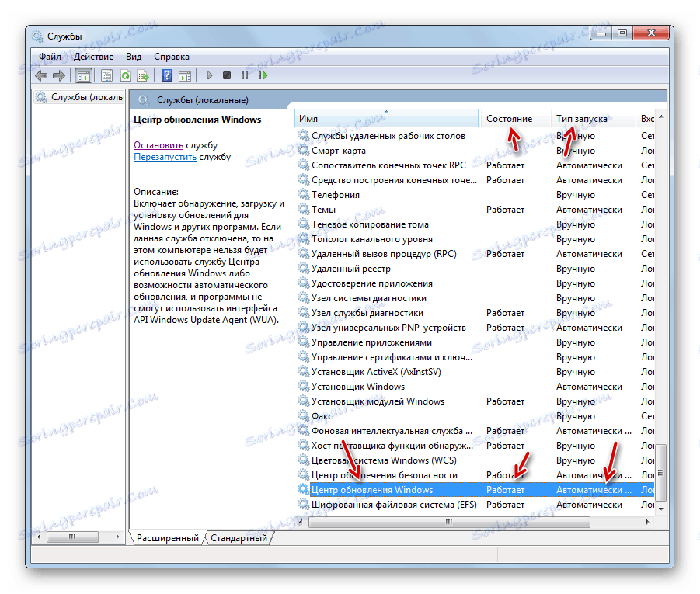Click gear icon of Тополог канального уровня

pyautogui.click(x=304, y=238)
